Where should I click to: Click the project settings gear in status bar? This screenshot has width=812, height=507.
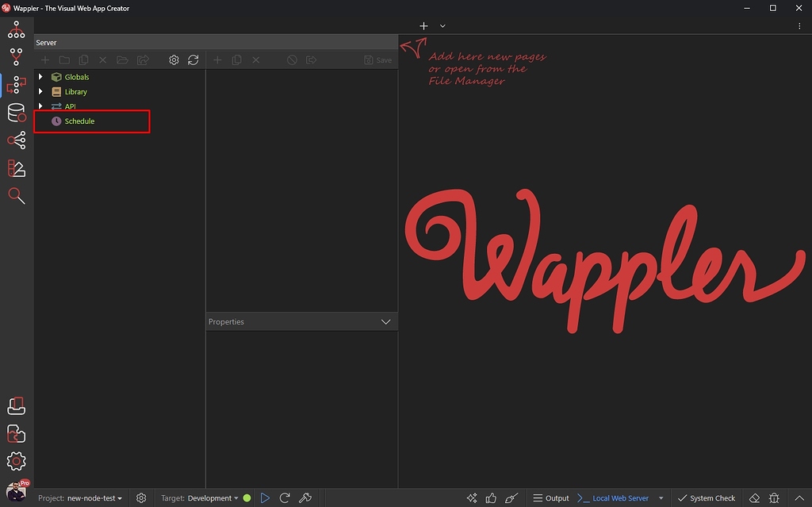141,498
